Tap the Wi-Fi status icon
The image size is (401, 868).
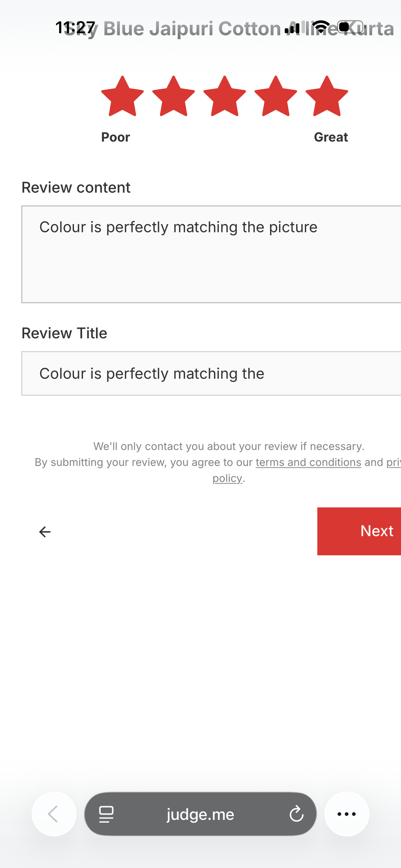coord(322,27)
